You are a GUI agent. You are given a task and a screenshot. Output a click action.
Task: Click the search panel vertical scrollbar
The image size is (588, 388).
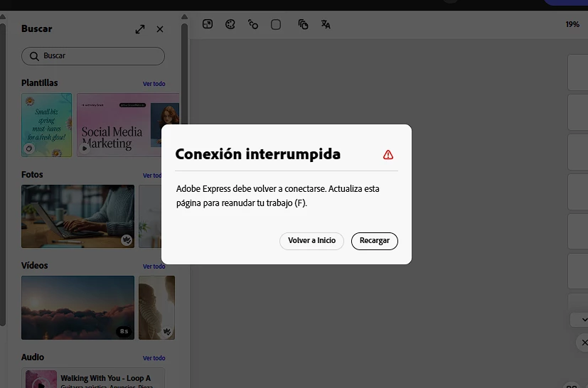click(x=184, y=75)
